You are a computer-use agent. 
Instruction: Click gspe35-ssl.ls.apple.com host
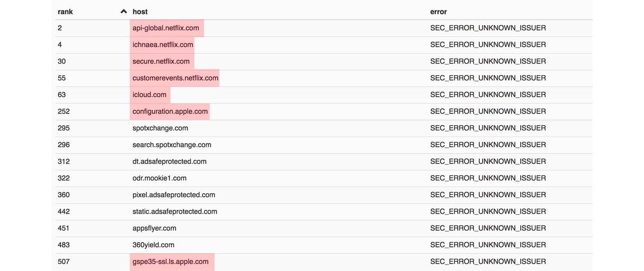point(170,262)
